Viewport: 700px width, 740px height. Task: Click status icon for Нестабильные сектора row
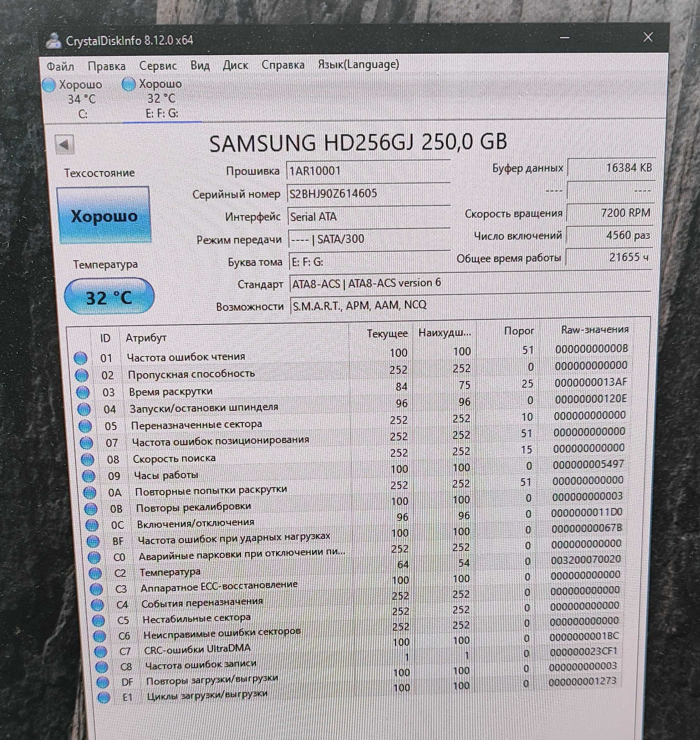click(99, 620)
